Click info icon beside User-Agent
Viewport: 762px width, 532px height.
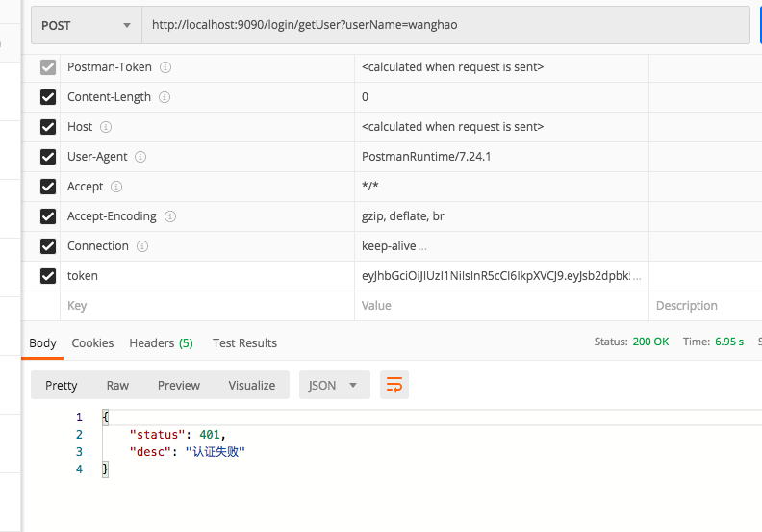pyautogui.click(x=140, y=157)
